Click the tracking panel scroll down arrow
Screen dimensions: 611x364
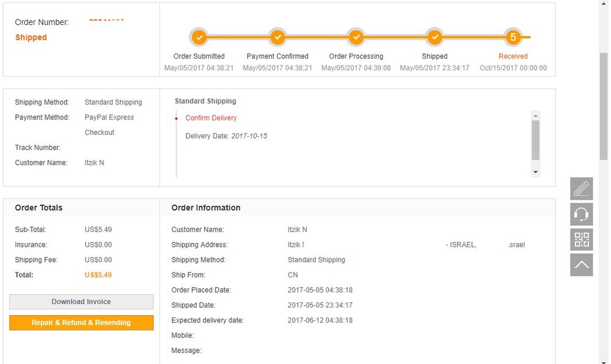pyautogui.click(x=535, y=172)
